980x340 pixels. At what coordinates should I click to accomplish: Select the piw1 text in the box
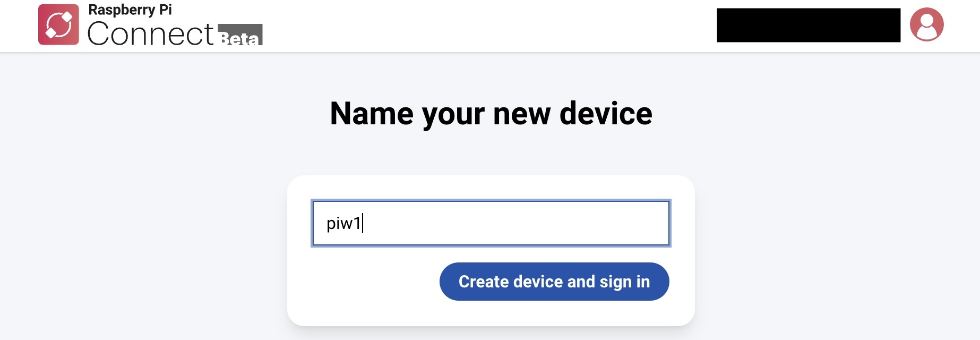[x=345, y=223]
